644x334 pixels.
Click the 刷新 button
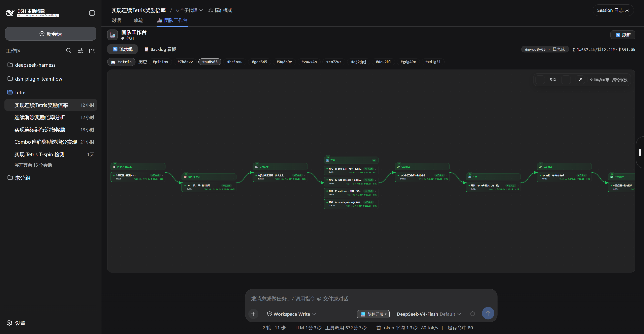coord(623,35)
